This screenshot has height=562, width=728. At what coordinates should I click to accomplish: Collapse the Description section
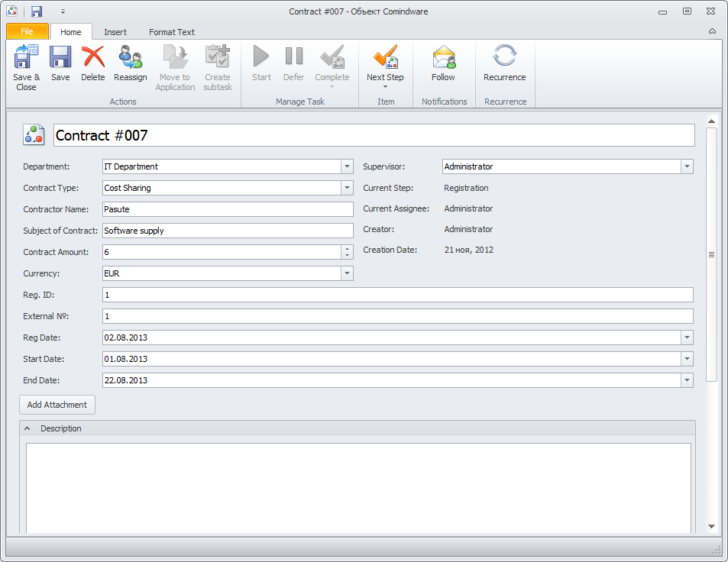(28, 428)
